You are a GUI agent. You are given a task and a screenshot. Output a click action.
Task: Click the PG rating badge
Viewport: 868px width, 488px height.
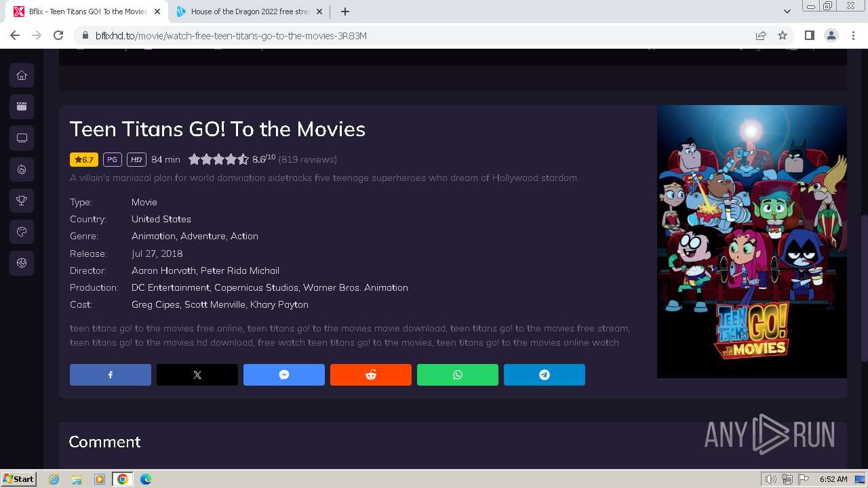(112, 159)
